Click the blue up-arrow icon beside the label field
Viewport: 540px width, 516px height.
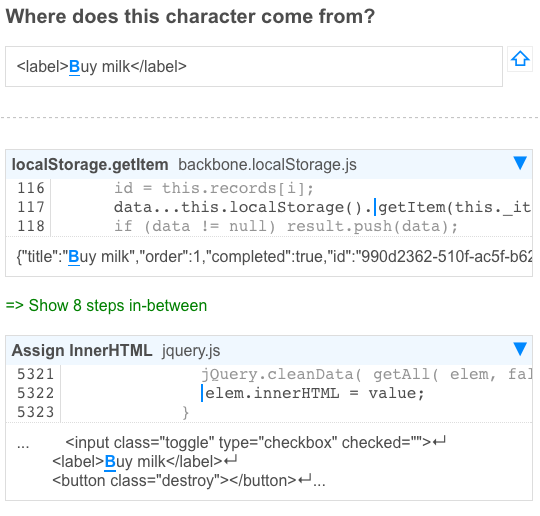coord(520,59)
